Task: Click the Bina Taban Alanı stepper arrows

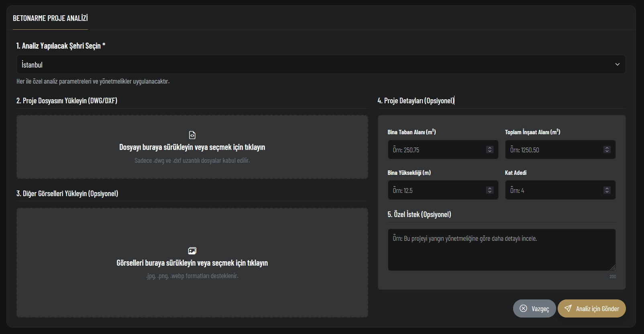Action: click(489, 150)
